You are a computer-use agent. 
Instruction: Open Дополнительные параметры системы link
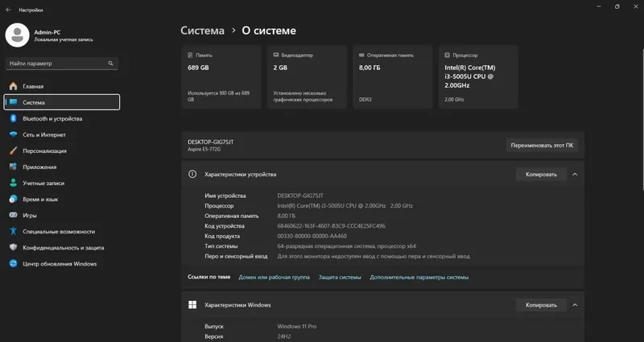[419, 277]
